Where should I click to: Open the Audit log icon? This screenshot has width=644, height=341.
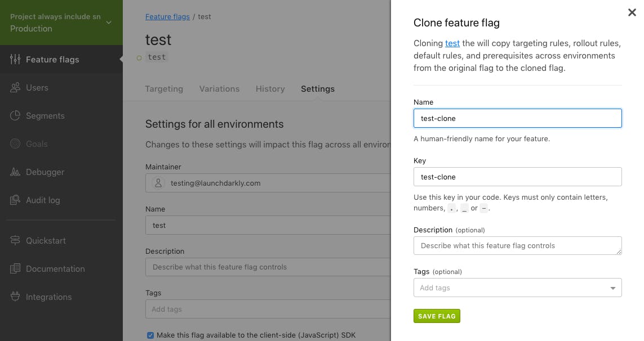(15, 200)
